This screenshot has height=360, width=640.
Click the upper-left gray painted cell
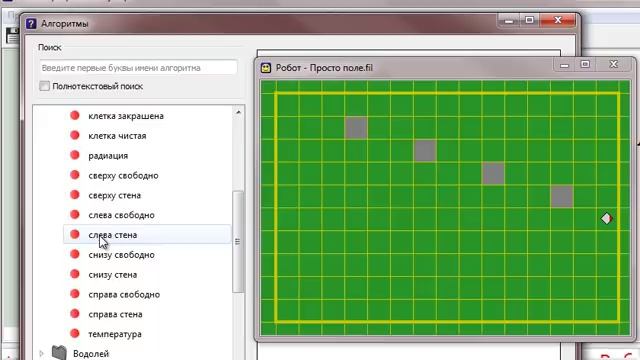point(356,128)
